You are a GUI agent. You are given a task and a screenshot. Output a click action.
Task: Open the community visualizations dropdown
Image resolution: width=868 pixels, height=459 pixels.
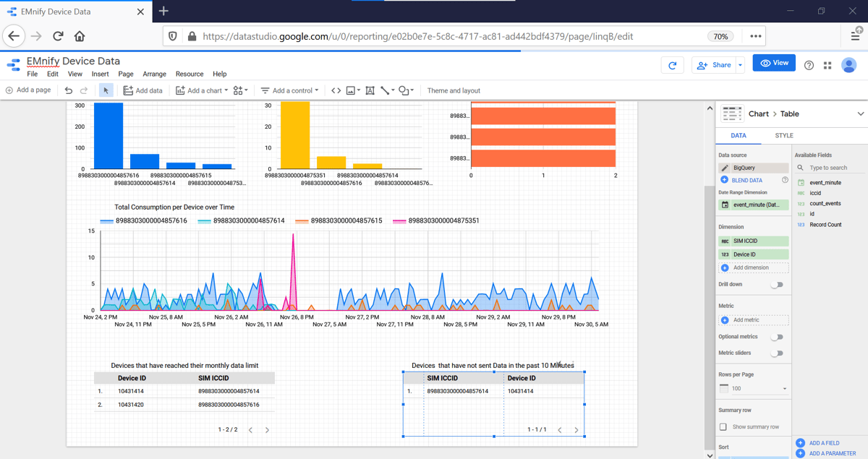(x=241, y=90)
